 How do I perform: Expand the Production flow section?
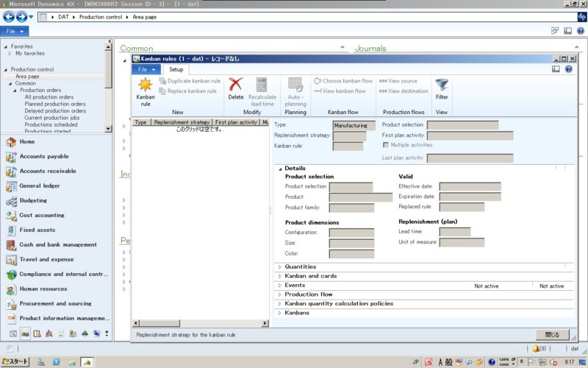280,294
